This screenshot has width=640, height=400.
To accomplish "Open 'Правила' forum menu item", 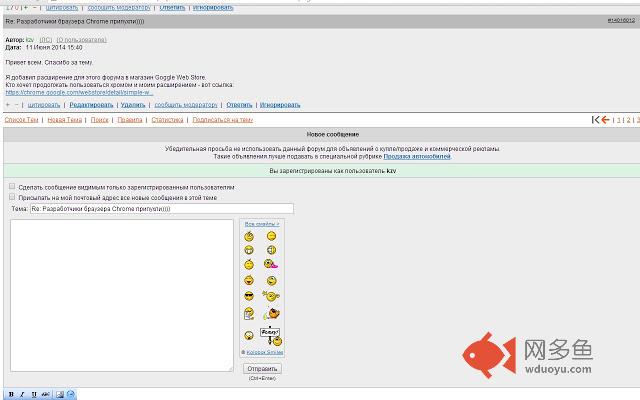I will [130, 120].
